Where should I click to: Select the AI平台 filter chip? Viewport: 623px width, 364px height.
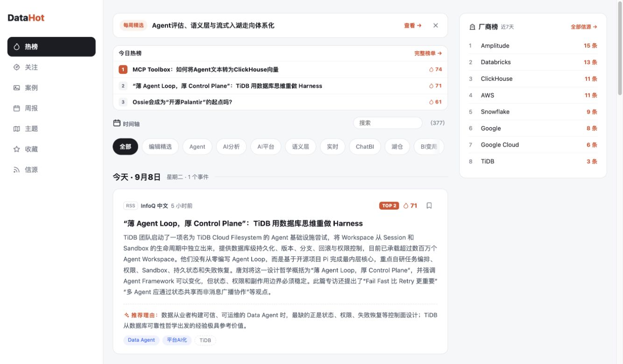point(266,147)
